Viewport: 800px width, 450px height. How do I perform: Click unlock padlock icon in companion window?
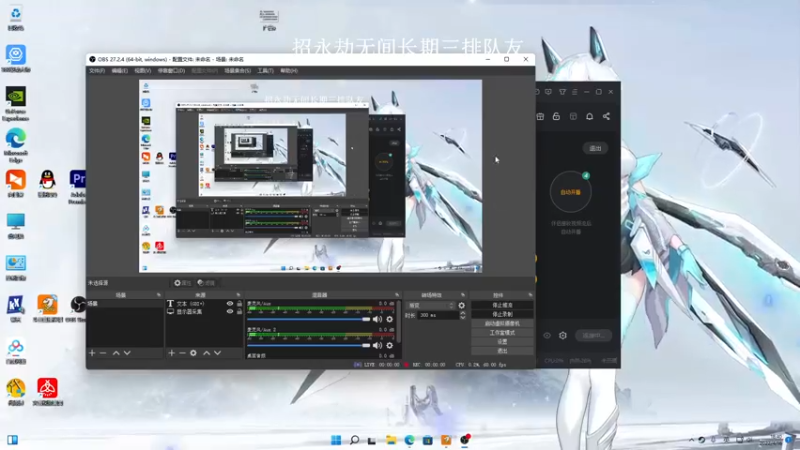click(557, 116)
